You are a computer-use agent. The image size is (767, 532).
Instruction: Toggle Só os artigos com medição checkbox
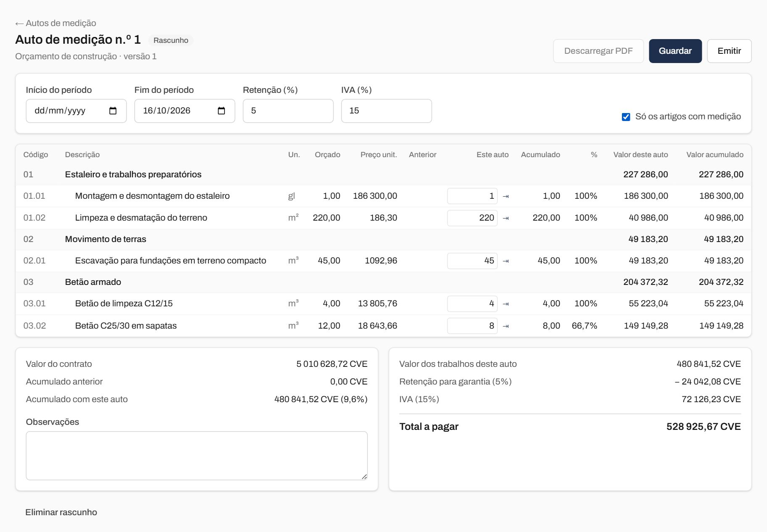626,117
